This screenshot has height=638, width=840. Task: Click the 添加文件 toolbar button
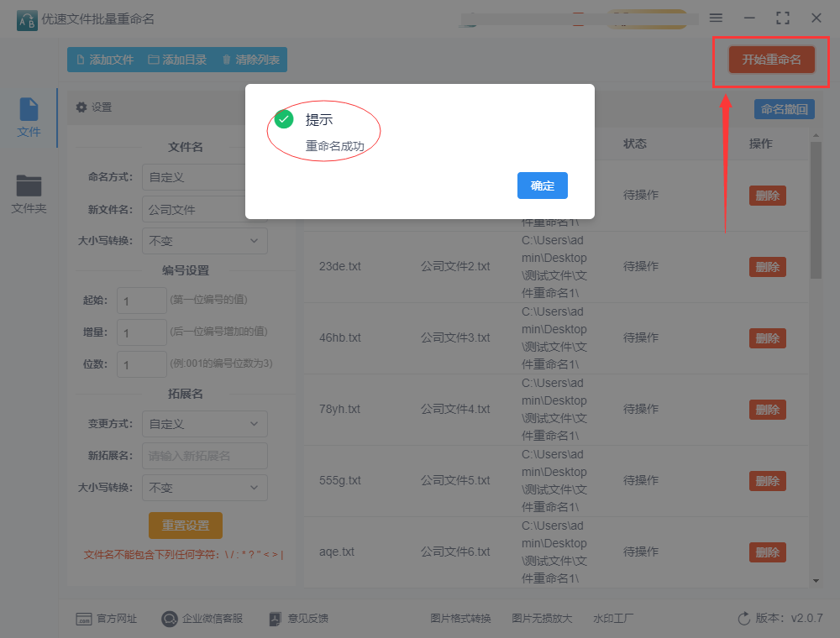point(105,60)
